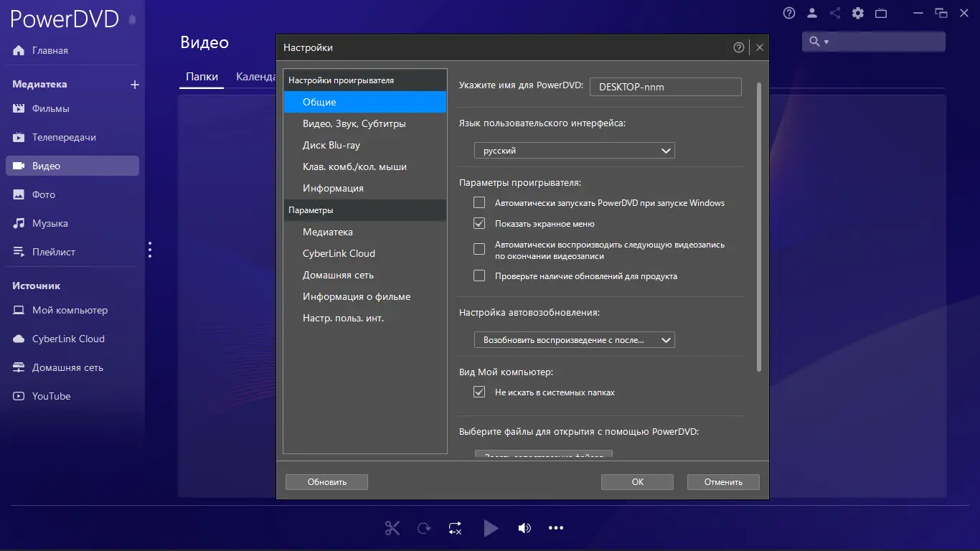Open the interface language dropdown русский
Viewport: 980px width, 551px height.
click(575, 151)
